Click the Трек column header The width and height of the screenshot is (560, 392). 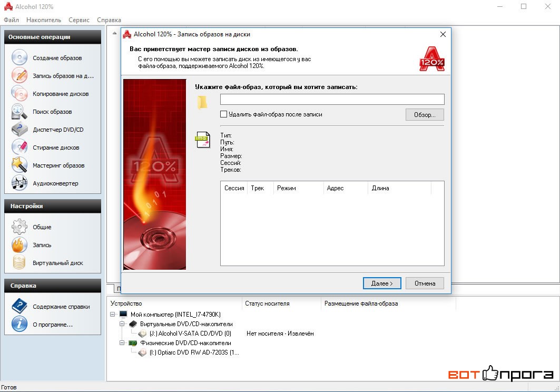pos(260,188)
